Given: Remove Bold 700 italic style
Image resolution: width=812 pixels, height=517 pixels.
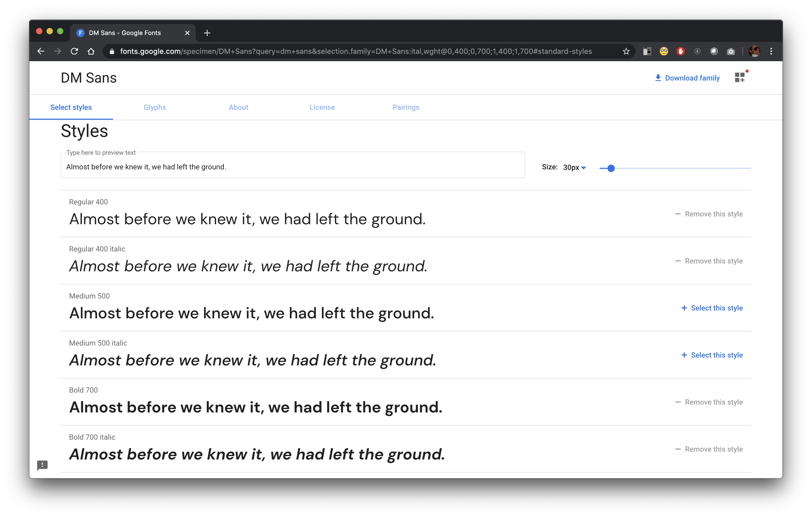Looking at the screenshot, I should [x=708, y=449].
